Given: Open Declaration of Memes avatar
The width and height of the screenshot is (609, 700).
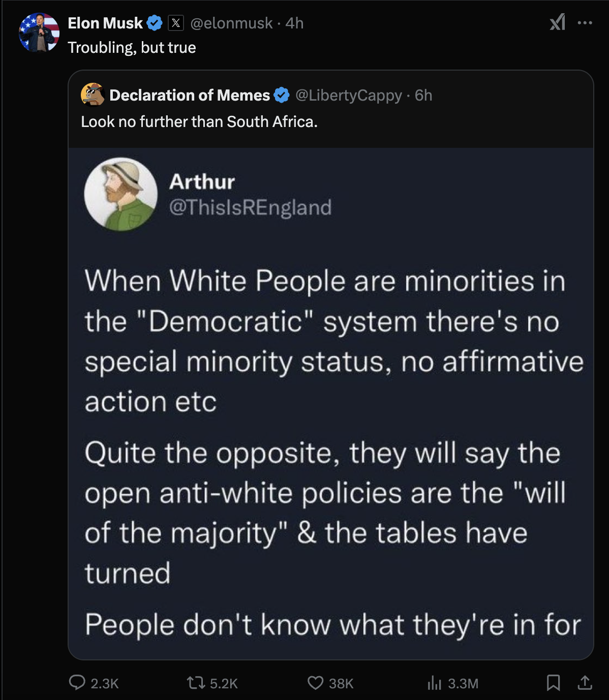Looking at the screenshot, I should point(93,94).
